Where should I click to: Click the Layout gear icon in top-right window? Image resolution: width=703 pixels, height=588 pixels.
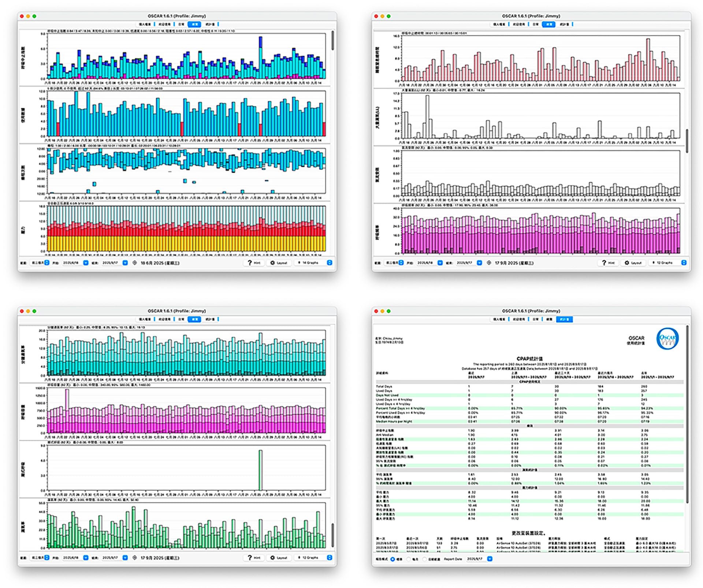click(x=626, y=263)
